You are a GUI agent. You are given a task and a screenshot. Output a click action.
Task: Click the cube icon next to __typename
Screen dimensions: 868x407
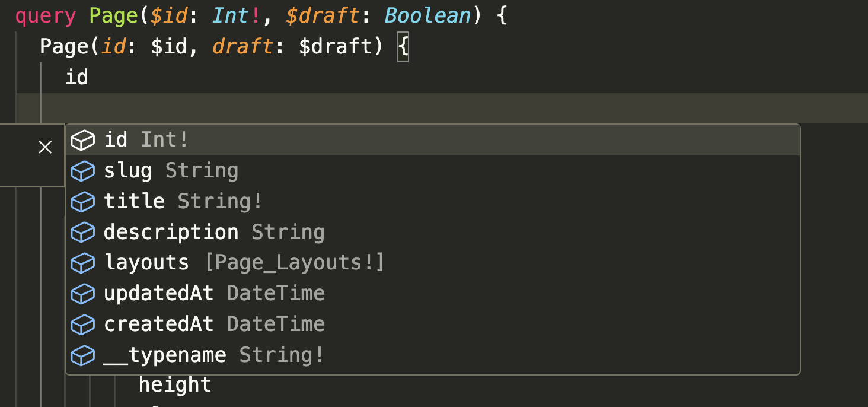coord(83,355)
